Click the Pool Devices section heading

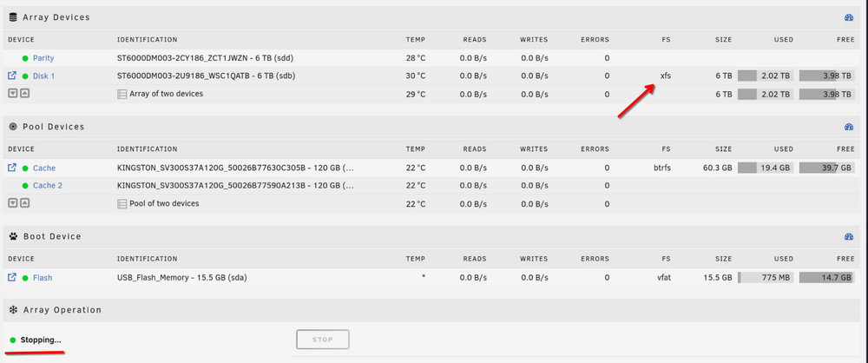pyautogui.click(x=53, y=127)
